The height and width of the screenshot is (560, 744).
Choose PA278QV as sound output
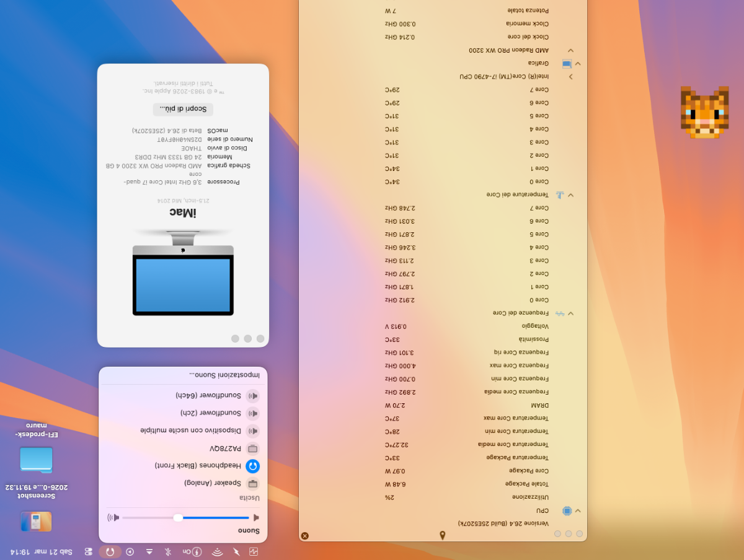click(x=184, y=448)
